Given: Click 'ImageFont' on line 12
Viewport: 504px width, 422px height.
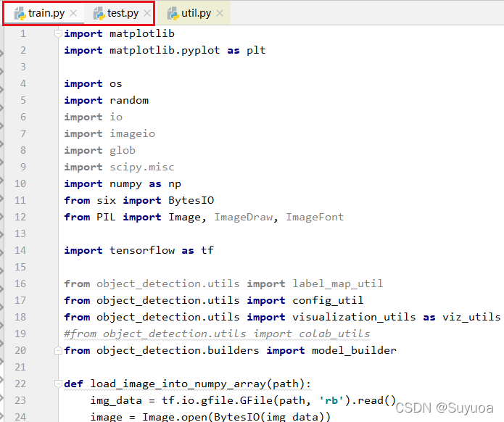Looking at the screenshot, I should [x=315, y=217].
